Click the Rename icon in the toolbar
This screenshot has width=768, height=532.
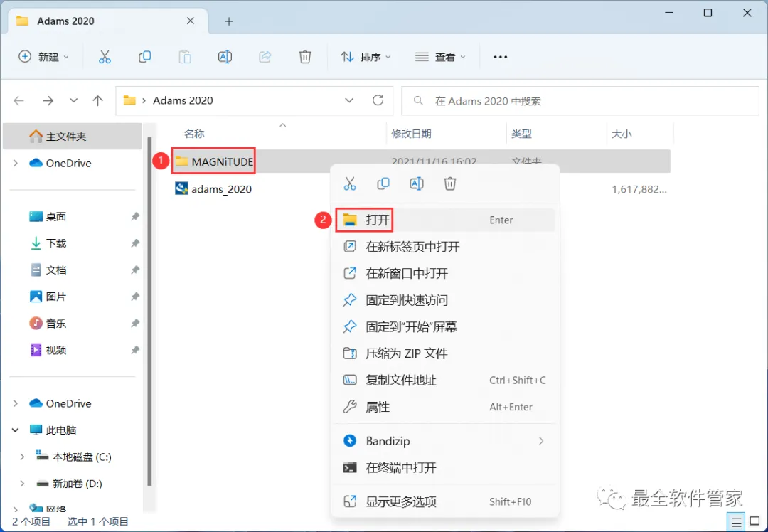[x=225, y=57]
